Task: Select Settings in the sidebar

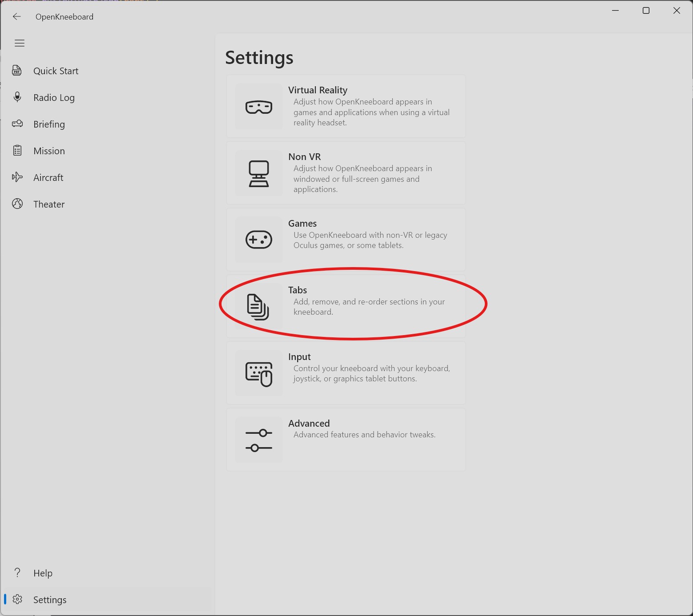Action: pyautogui.click(x=108, y=600)
